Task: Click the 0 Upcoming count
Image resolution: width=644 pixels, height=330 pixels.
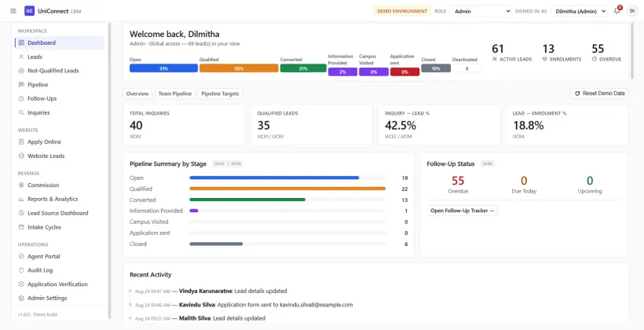Action: click(x=590, y=181)
